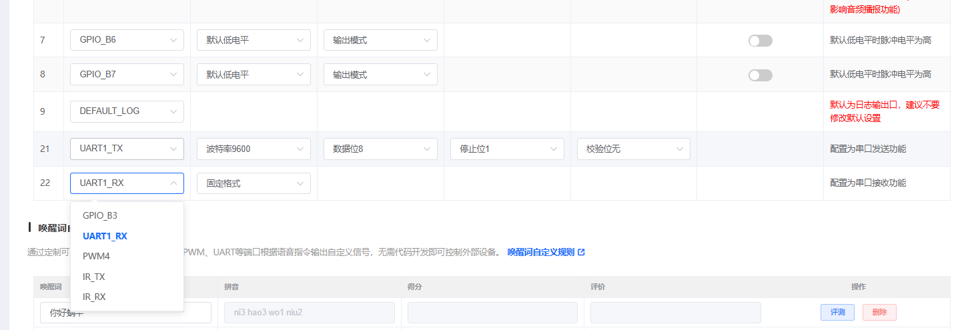Open the GPIO_B6 pin dropdown
Image resolution: width=980 pixels, height=330 pixels.
127,40
